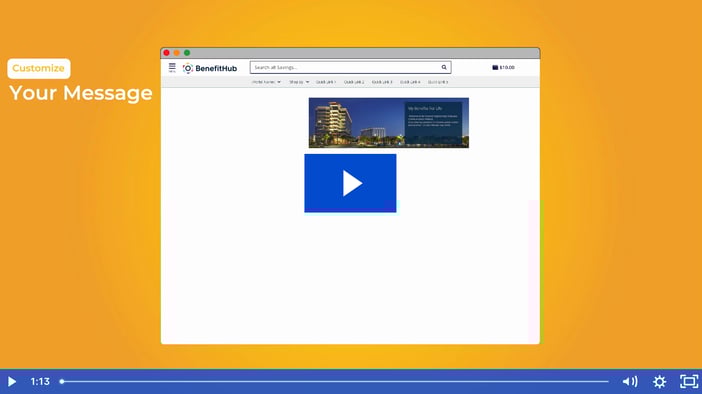The image size is (702, 394).
Task: Open the wallet $10.00 balance icon
Action: 503,68
